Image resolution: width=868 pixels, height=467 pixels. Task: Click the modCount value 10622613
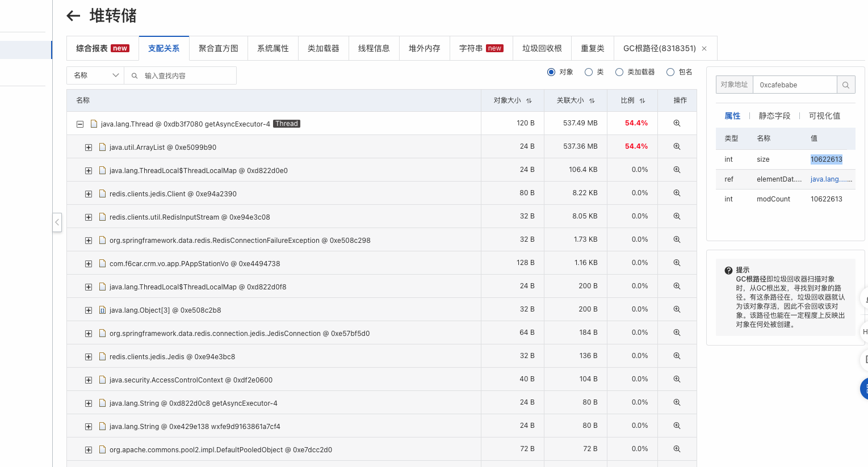click(827, 199)
